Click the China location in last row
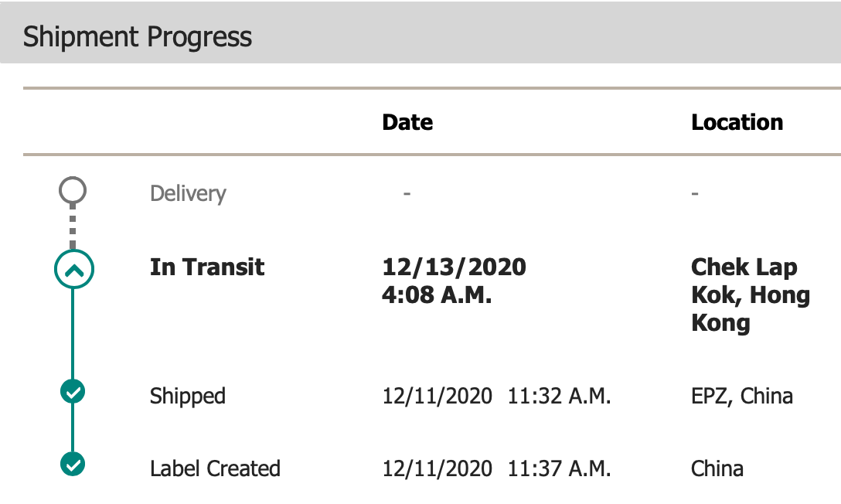This screenshot has width=841, height=504. point(717,468)
